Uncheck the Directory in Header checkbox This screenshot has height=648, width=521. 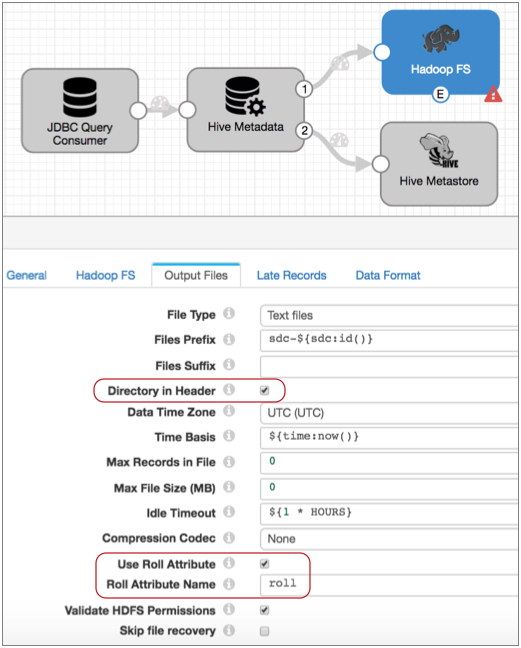point(264,390)
